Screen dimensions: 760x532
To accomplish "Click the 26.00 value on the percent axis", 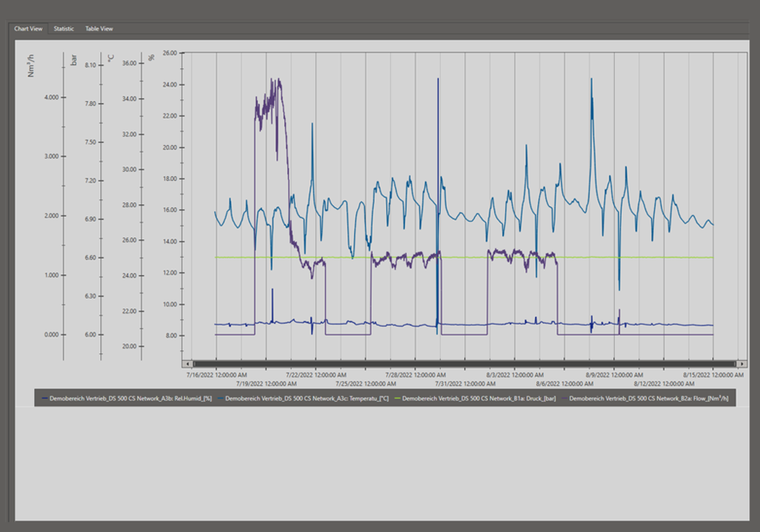I will 170,53.
